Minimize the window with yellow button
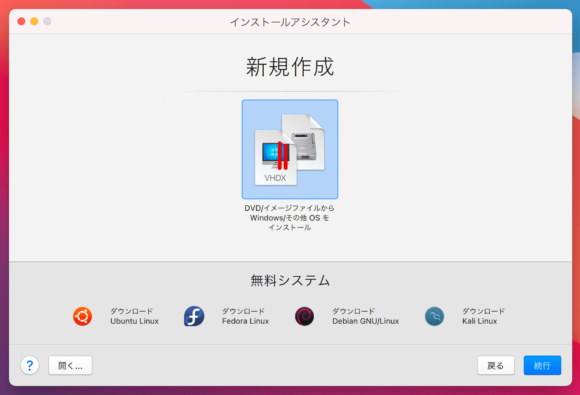Viewport: 580px width, 395px height. tap(34, 21)
